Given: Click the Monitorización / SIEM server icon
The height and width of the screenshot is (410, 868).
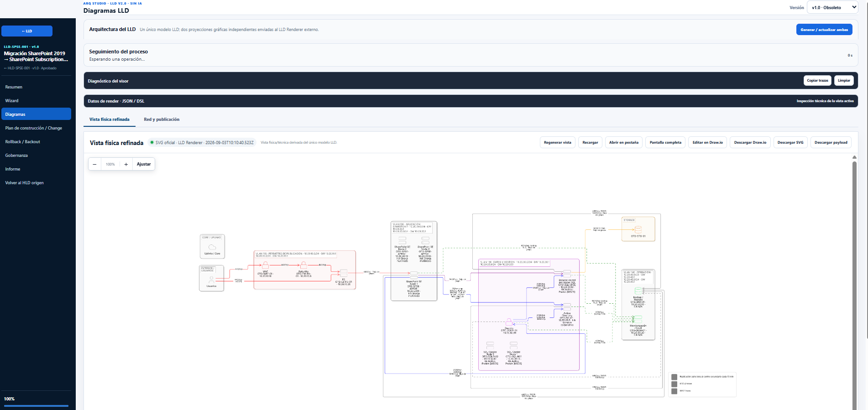Looking at the screenshot, I should click(638, 319).
